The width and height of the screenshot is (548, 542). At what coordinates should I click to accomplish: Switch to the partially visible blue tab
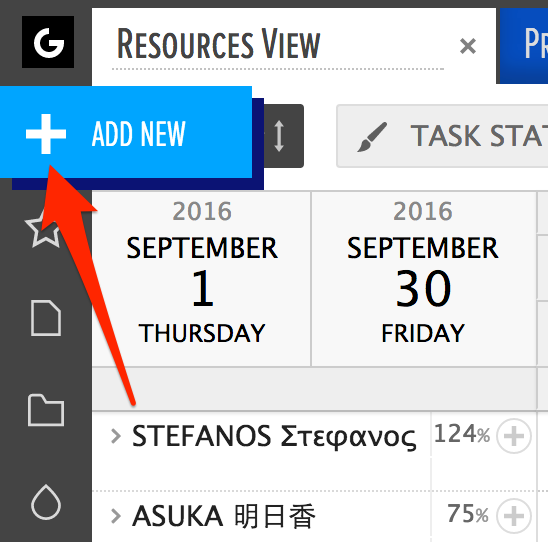coord(524,46)
